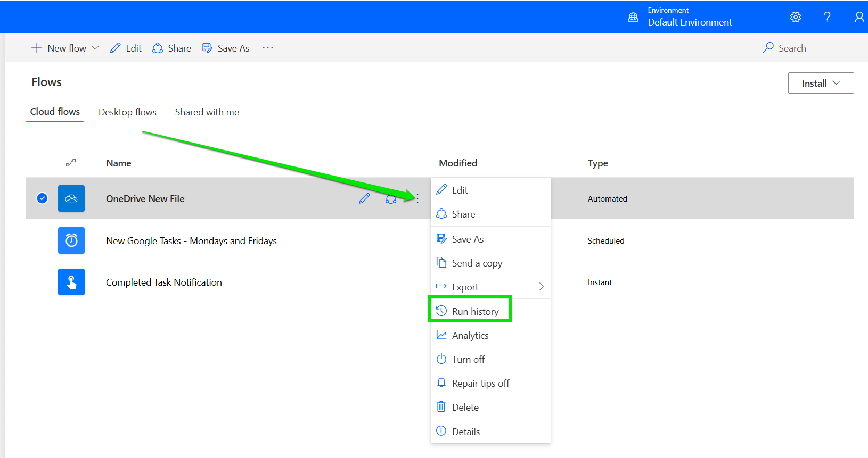Image resolution: width=868 pixels, height=458 pixels.
Task: Click the settings gear icon
Action: point(795,17)
